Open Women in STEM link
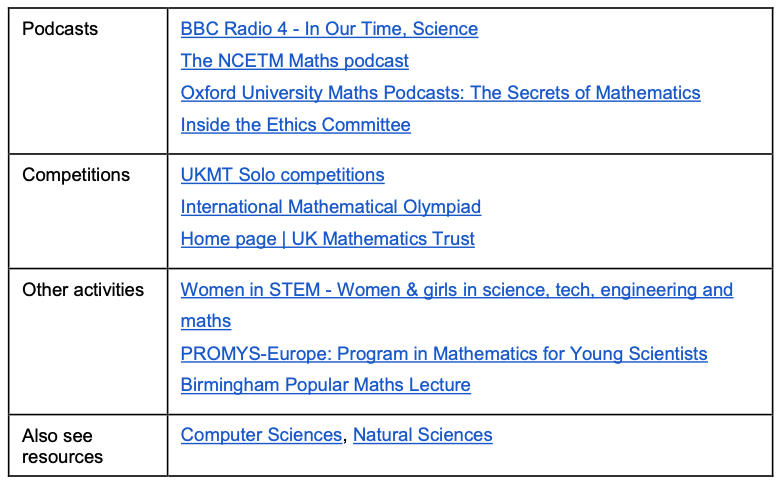 tap(457, 290)
